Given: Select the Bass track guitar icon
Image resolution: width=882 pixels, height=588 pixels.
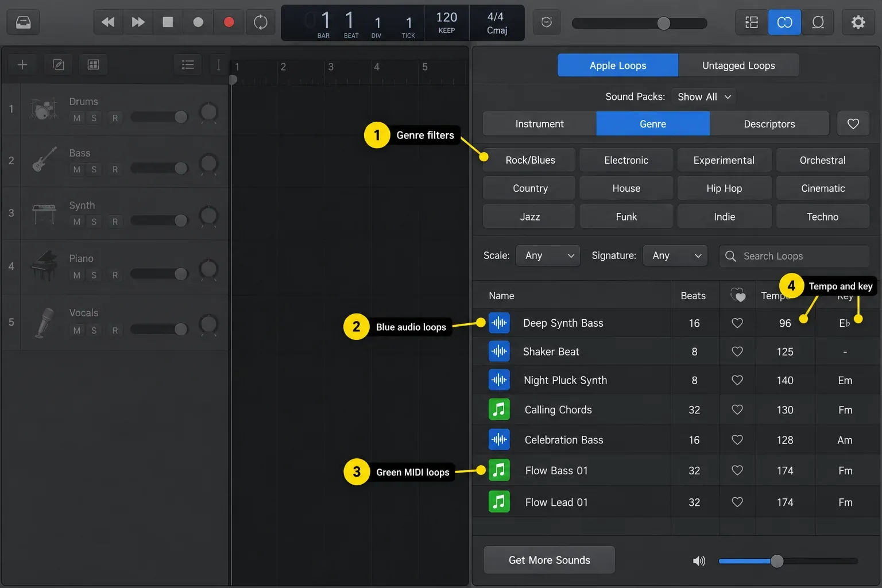Looking at the screenshot, I should coord(44,160).
